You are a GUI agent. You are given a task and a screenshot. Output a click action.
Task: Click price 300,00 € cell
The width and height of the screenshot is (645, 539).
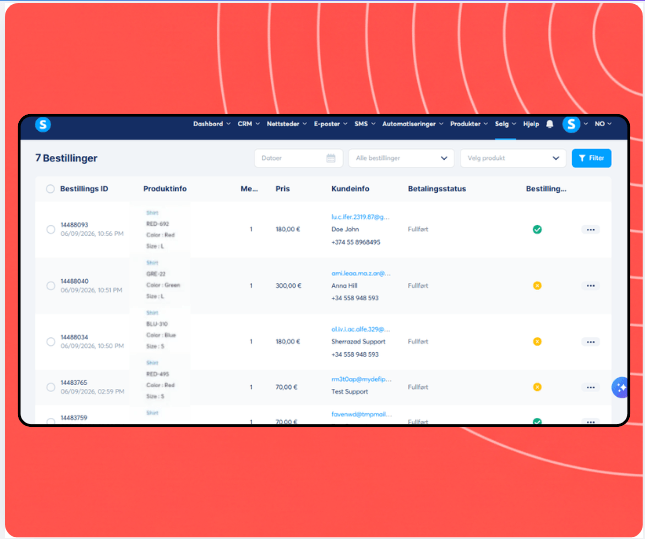288,286
